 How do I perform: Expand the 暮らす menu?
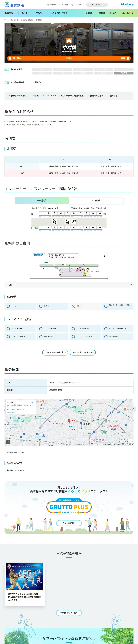point(26,13)
